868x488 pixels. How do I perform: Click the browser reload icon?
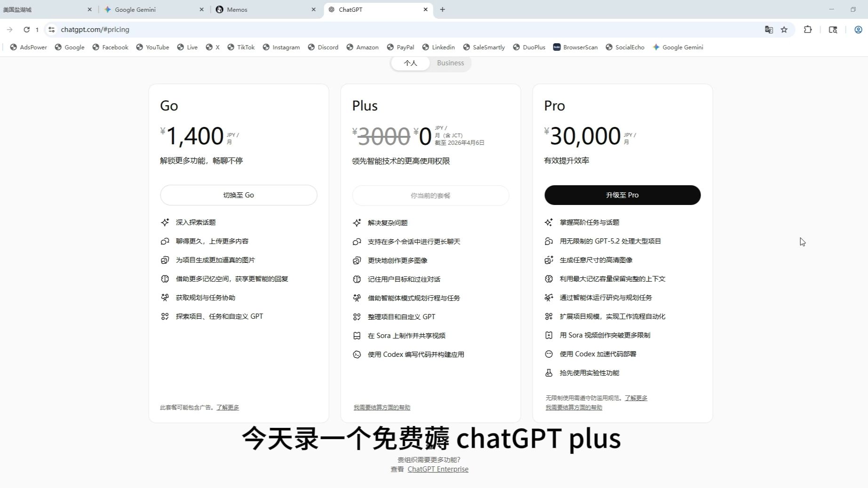point(26,30)
